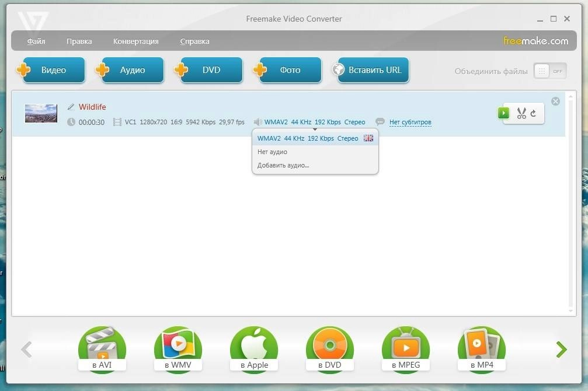Viewport: 588px width, 391px height.
Task: Rotate the video with rotate icon
Action: pyautogui.click(x=533, y=113)
